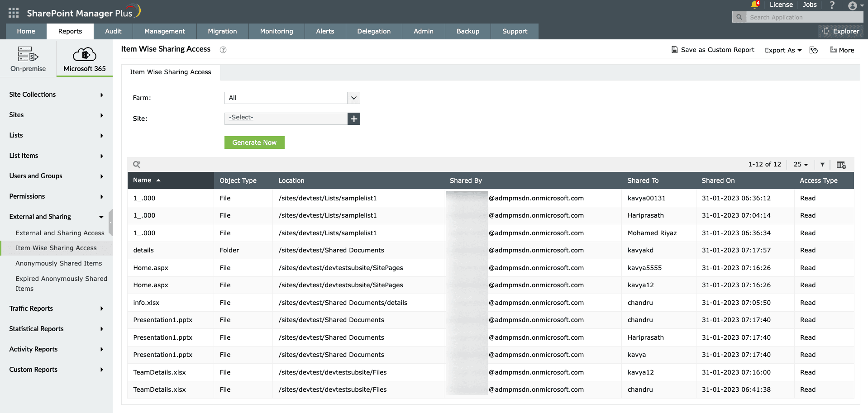Open the Jobs link
Image resolution: width=868 pixels, height=413 pixels.
810,5
